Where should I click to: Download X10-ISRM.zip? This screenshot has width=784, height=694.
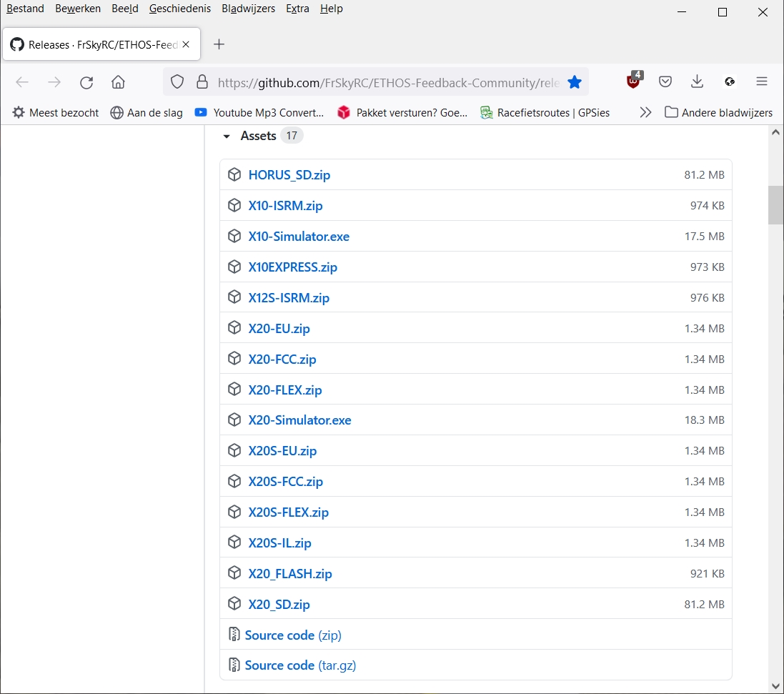coord(285,206)
